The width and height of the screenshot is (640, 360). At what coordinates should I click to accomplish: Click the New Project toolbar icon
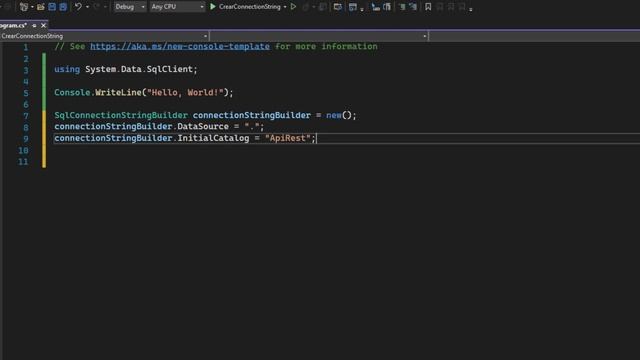(24, 7)
